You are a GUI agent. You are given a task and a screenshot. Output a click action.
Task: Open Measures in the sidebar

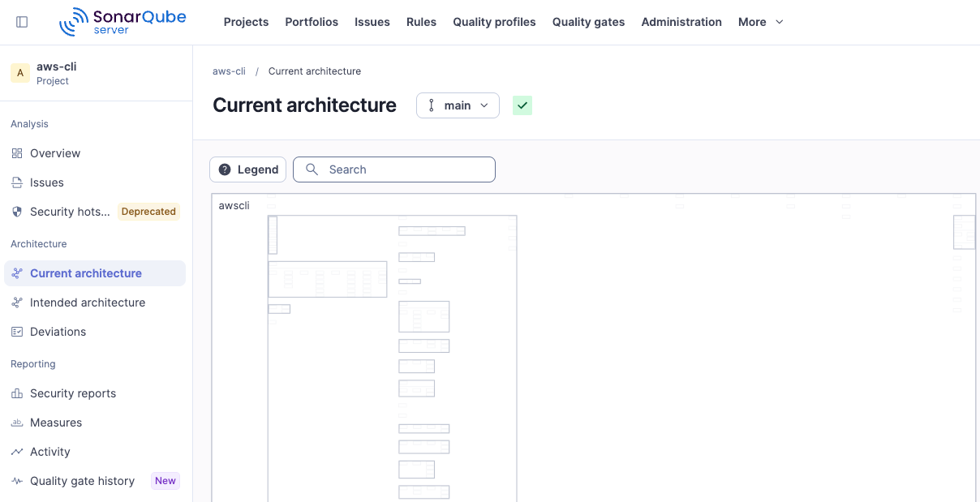pos(95,423)
